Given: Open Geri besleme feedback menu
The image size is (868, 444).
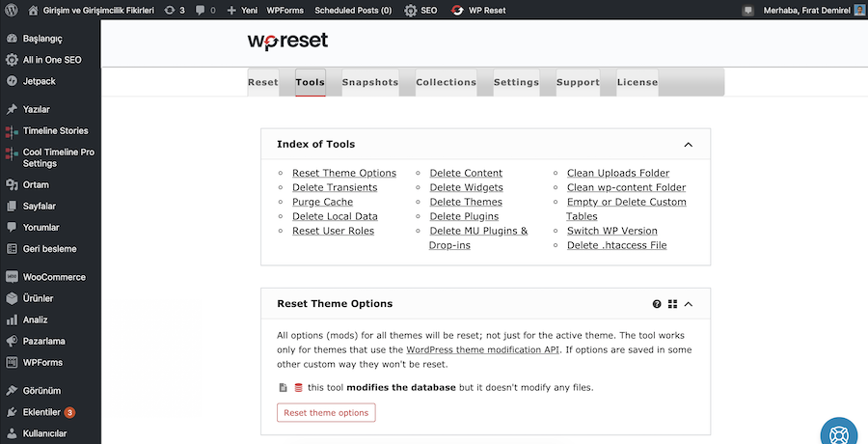Looking at the screenshot, I should (50, 249).
